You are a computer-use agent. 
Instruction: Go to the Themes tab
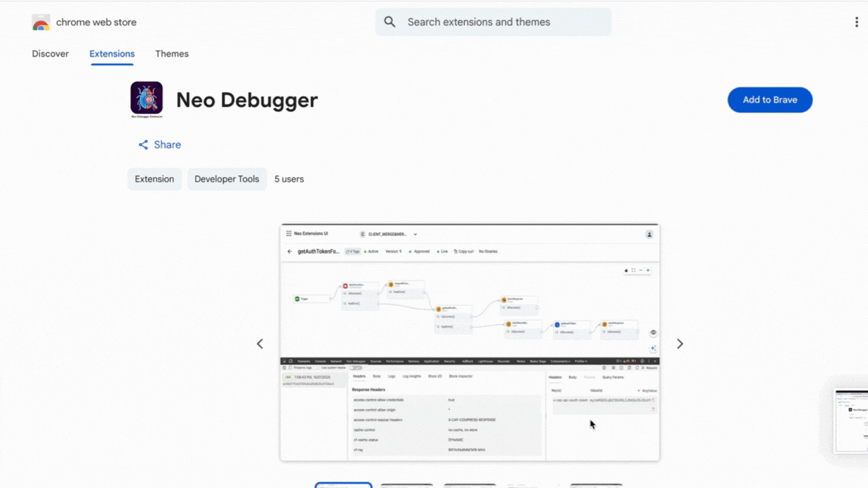coord(172,53)
